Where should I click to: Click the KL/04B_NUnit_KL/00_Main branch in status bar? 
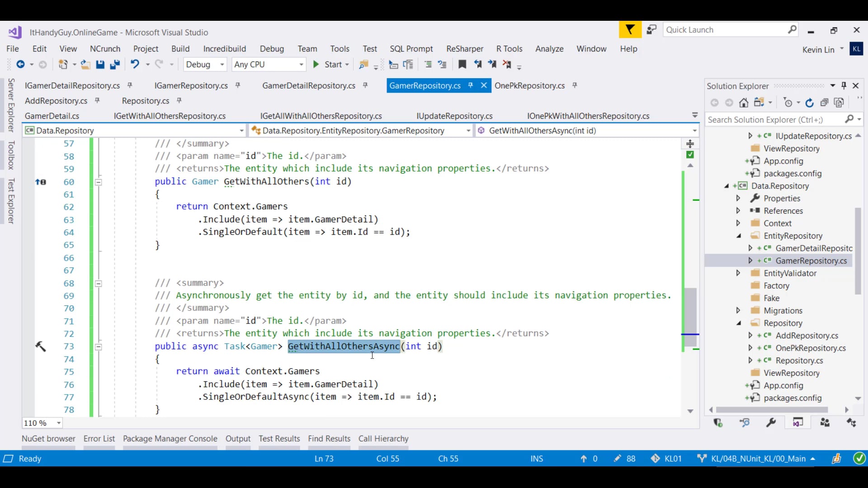(758, 459)
